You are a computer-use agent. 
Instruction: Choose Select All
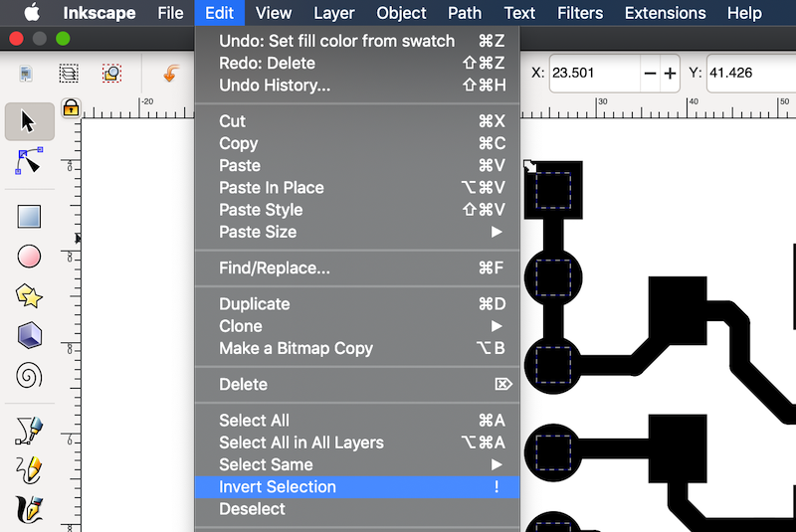[357, 421]
